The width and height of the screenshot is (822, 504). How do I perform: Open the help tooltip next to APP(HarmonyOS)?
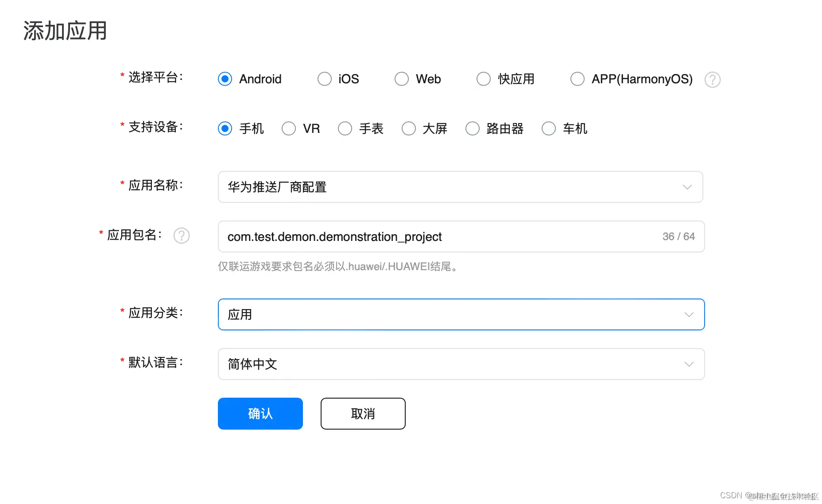pos(712,80)
